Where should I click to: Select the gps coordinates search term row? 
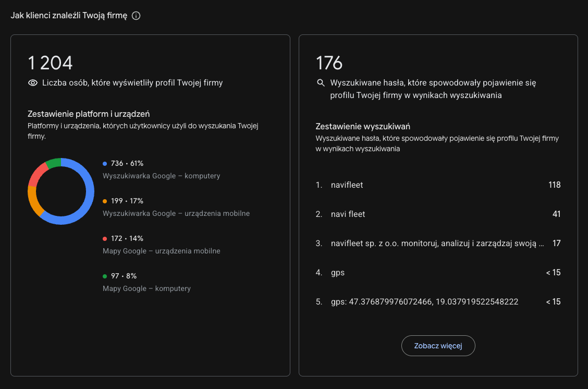tap(438, 302)
